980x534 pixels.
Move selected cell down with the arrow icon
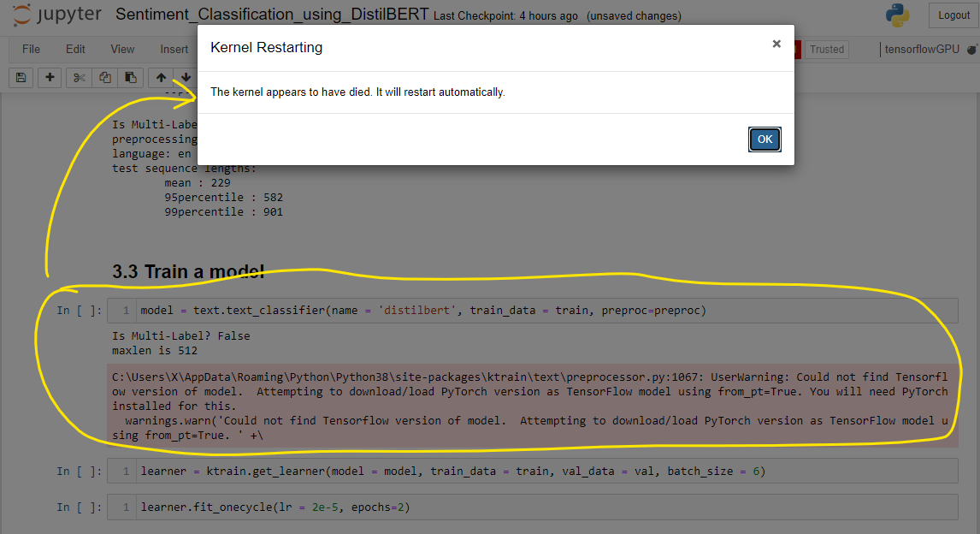click(186, 77)
